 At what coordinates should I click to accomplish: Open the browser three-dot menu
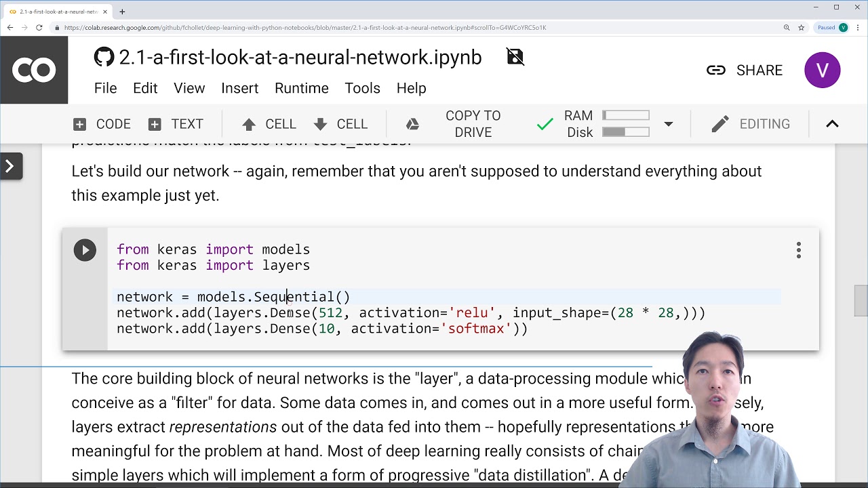pyautogui.click(x=858, y=28)
